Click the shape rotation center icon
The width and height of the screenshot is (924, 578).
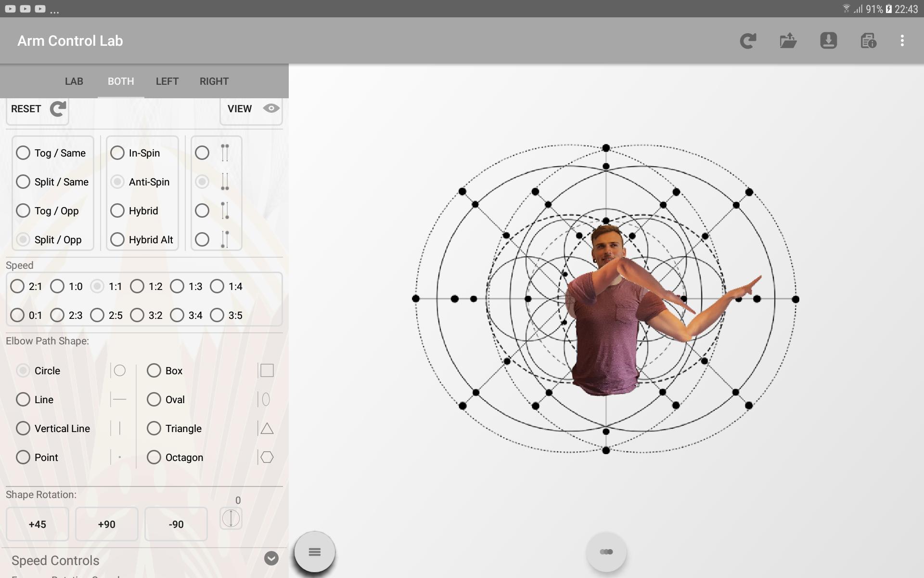(231, 519)
